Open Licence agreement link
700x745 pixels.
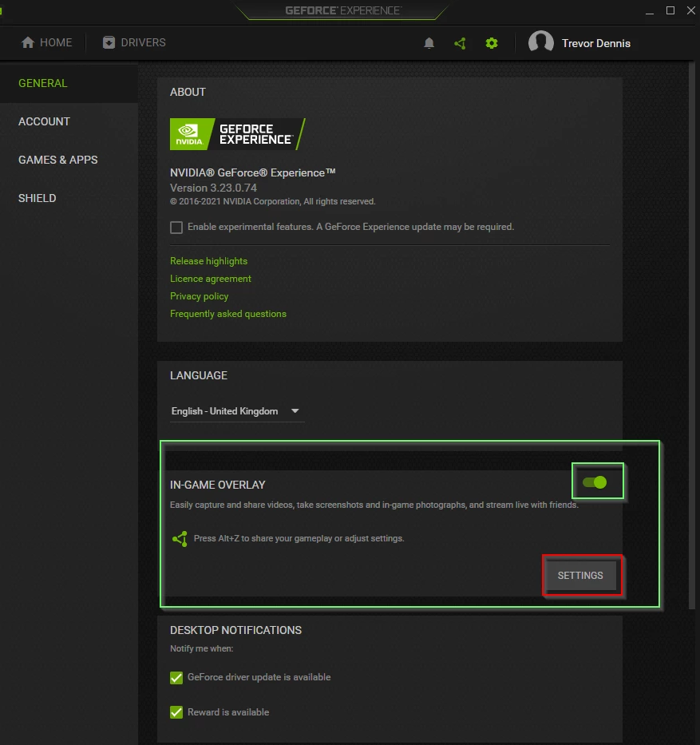coord(211,279)
